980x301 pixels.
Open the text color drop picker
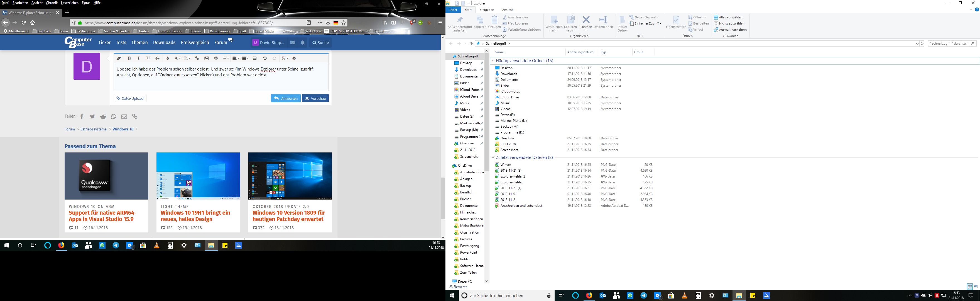click(x=168, y=58)
